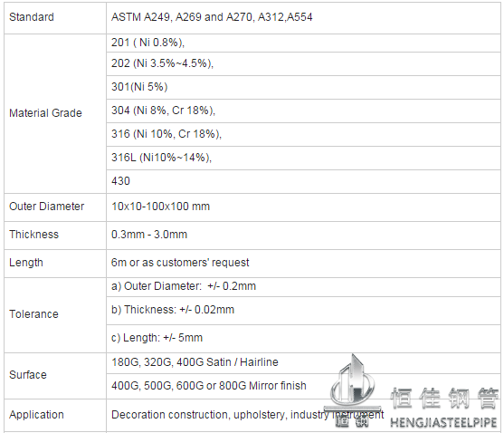
Task: Select the Standard row label
Action: click(32, 17)
